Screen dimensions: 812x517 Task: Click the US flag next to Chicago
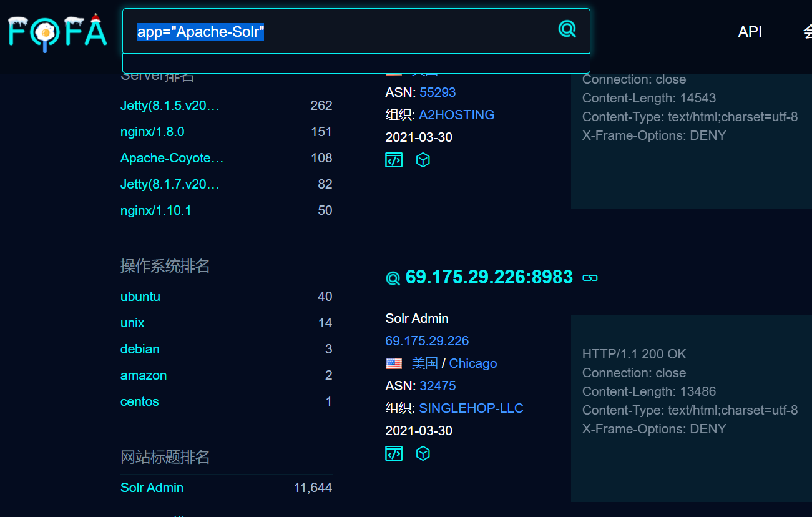pos(394,363)
